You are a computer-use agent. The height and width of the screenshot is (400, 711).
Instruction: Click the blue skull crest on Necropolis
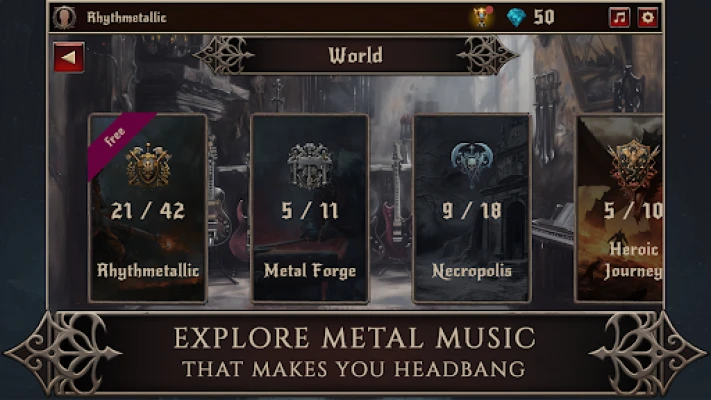(472, 164)
